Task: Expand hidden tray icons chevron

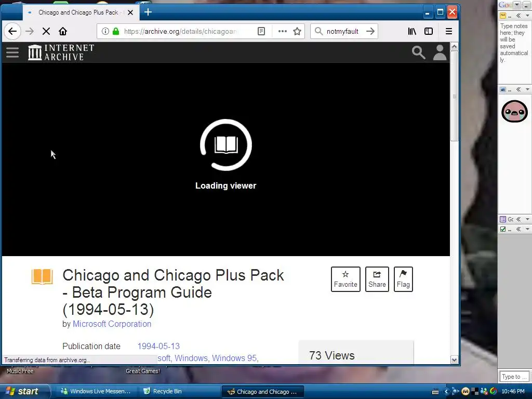Action: point(446,392)
